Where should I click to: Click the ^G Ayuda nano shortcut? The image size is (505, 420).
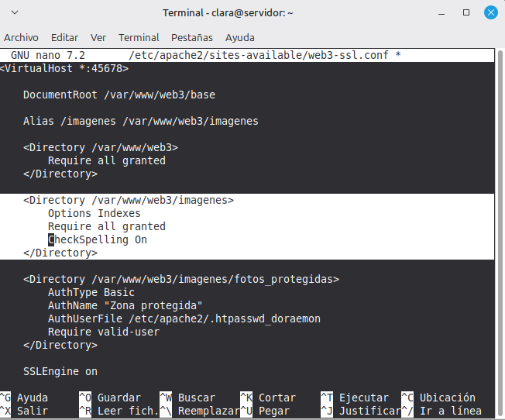tap(25, 398)
